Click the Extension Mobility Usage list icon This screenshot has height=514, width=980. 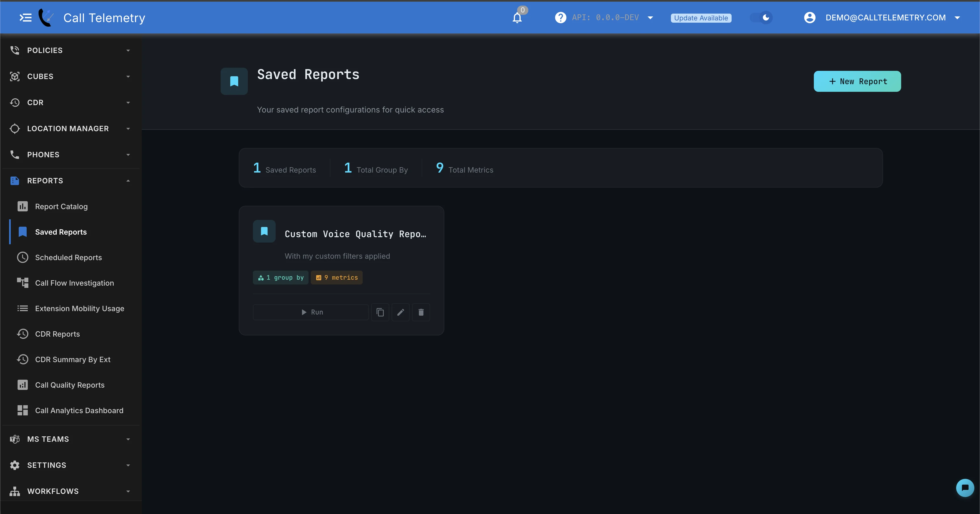23,308
